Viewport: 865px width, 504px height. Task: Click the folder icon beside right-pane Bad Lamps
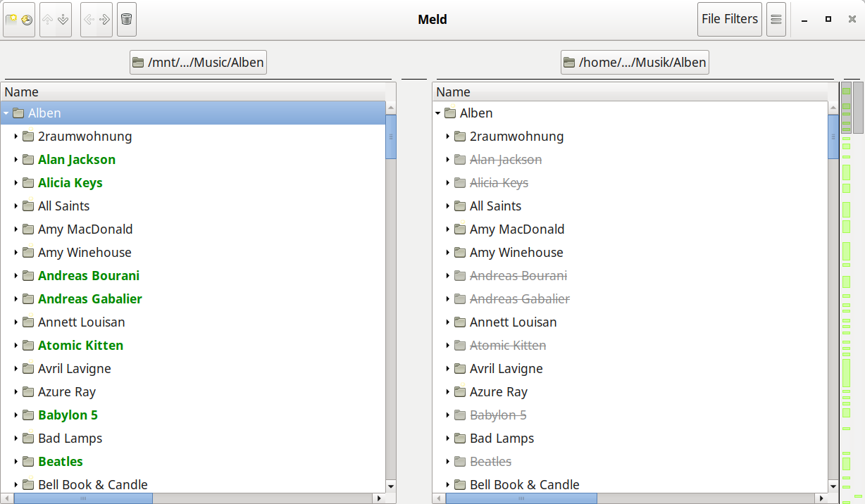460,439
